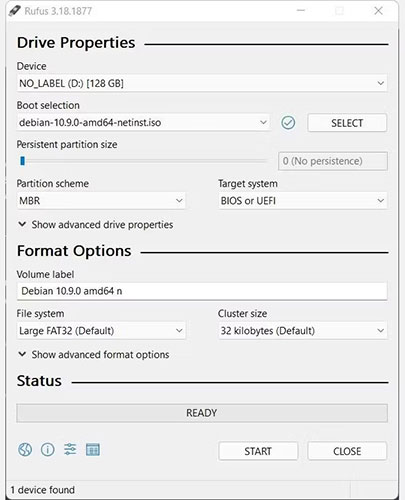Expand Show advanced format options
The height and width of the screenshot is (500, 405).
tap(94, 355)
